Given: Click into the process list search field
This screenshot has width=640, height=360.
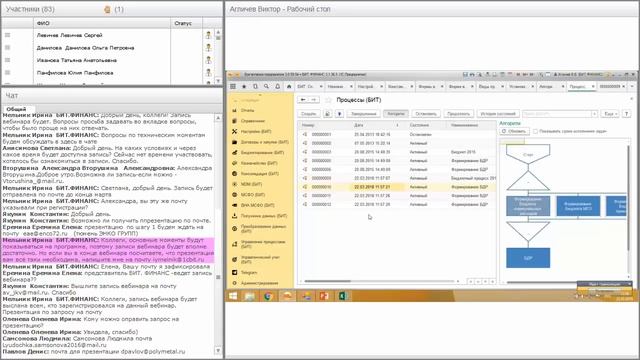Looking at the screenshot, I should 557,114.
